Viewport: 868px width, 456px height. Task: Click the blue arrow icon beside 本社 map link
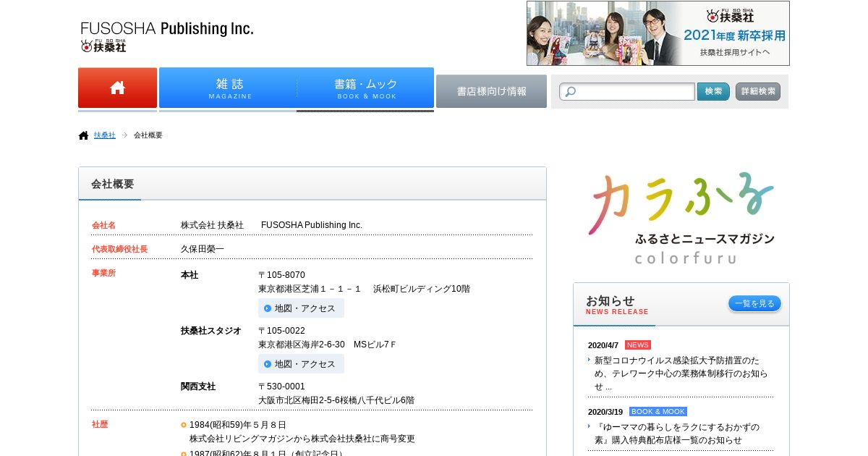pyautogui.click(x=268, y=308)
